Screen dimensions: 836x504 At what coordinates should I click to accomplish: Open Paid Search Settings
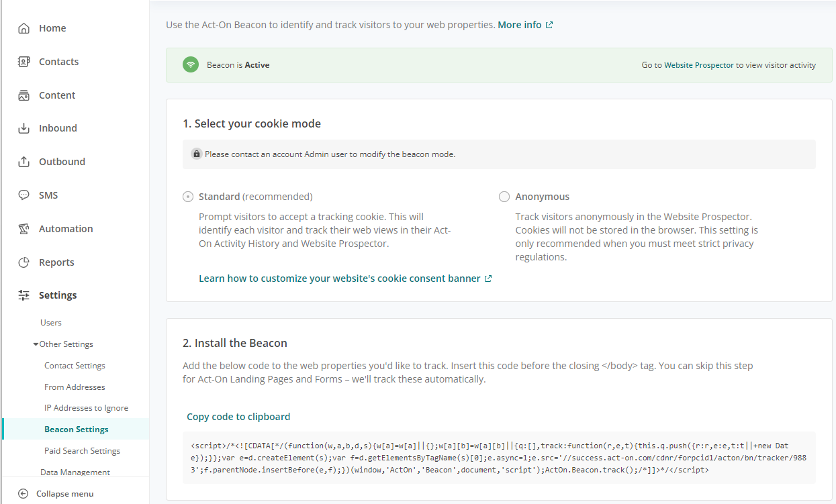(x=82, y=451)
